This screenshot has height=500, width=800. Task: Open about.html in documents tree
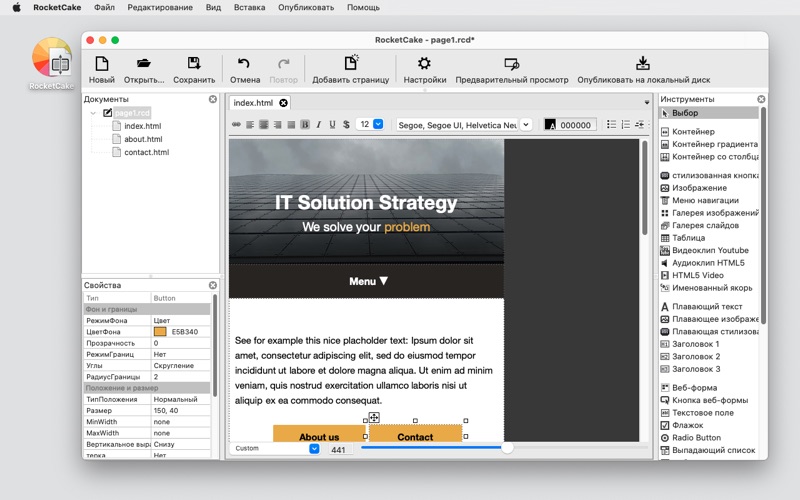coord(143,139)
